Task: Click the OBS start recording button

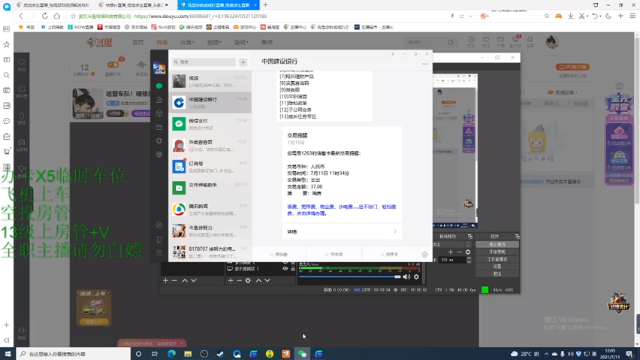Action: [497, 252]
